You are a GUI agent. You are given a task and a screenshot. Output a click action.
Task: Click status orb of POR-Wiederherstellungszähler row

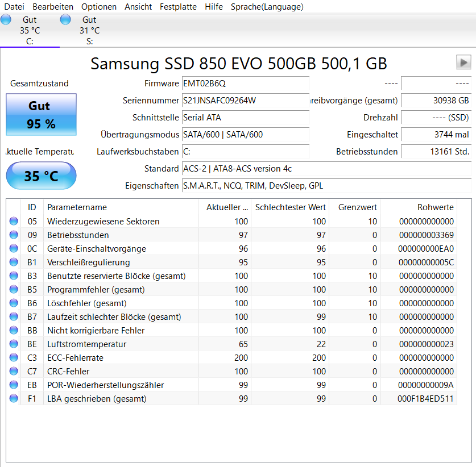click(x=14, y=385)
